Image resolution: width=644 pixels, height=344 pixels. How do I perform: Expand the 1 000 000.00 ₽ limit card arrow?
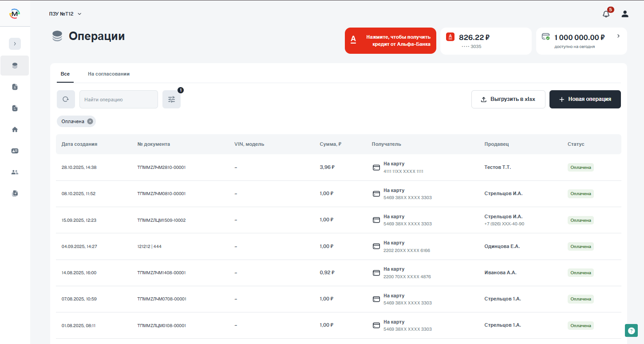618,36
